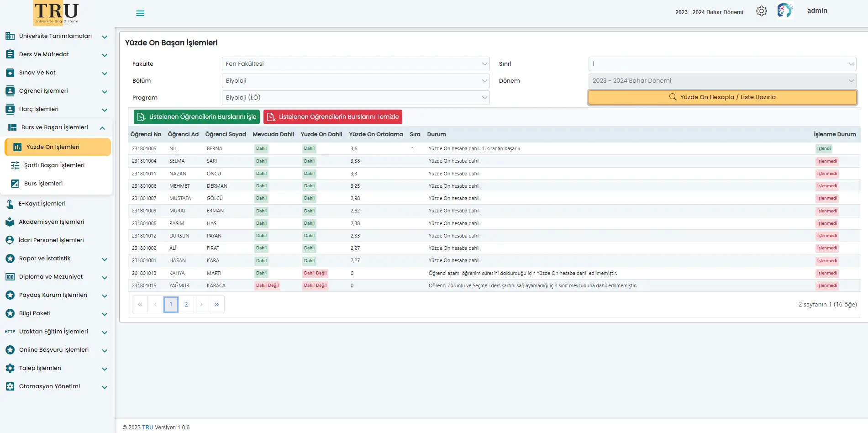Click the TRU logo

56,13
